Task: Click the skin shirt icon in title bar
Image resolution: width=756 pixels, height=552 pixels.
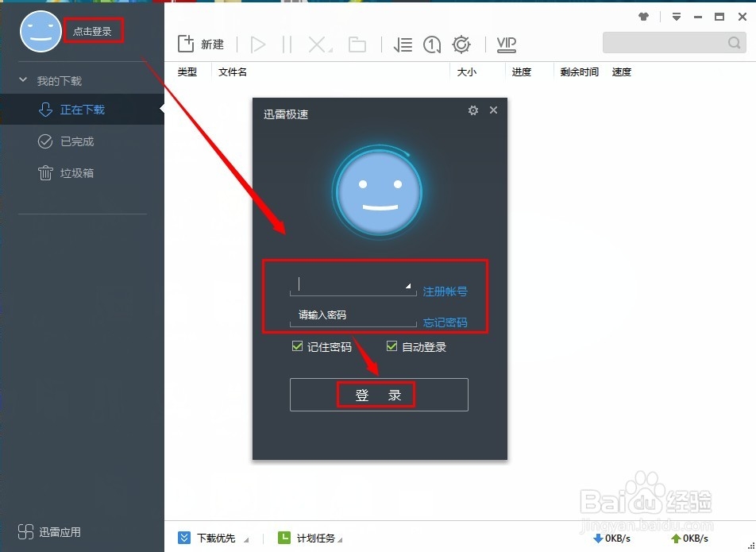Action: click(x=643, y=17)
